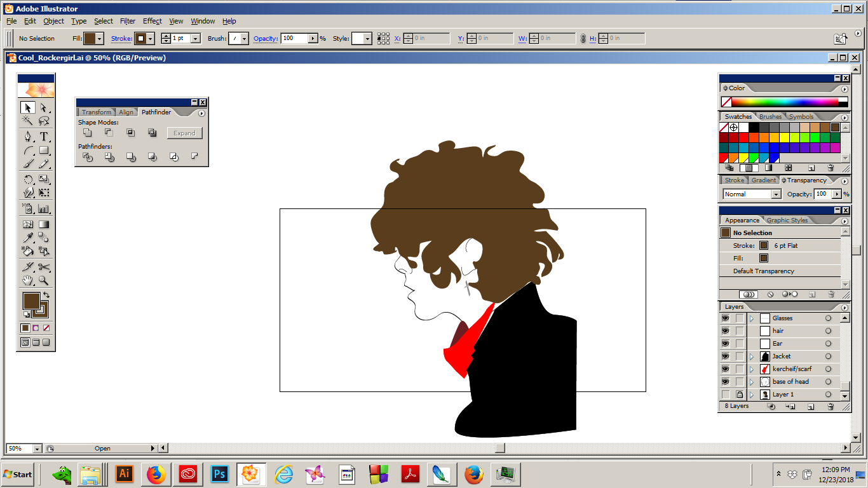Expand the Glasses layer
This screenshot has height=488, width=868.
(751, 318)
